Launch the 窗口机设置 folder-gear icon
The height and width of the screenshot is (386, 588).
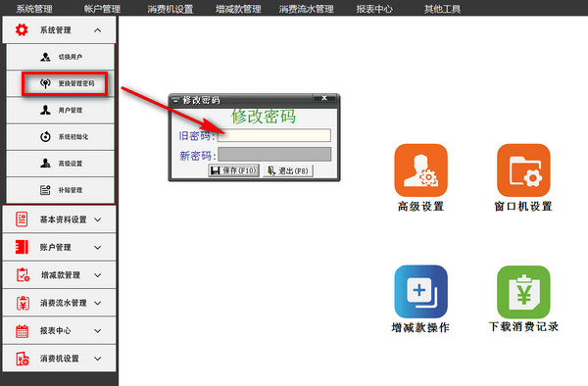point(523,170)
